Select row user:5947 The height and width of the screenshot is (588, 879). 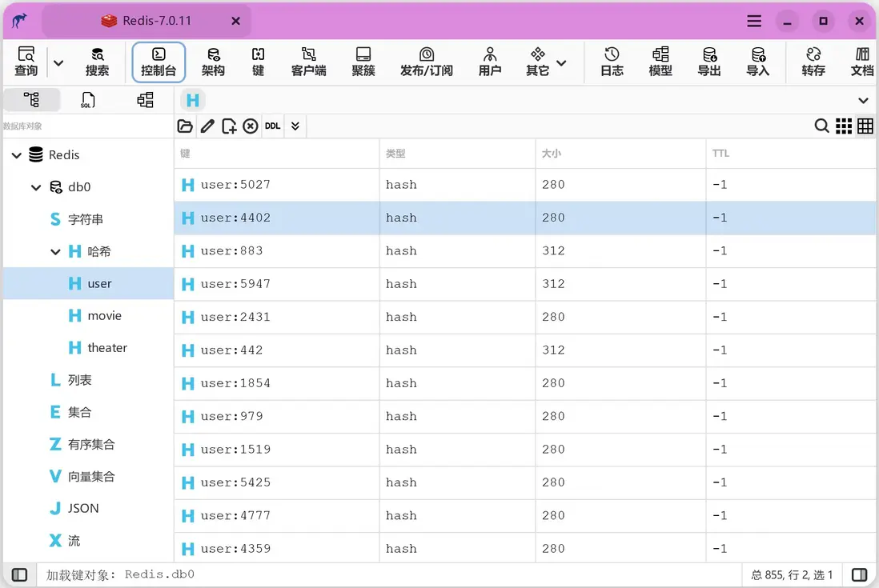coord(525,284)
